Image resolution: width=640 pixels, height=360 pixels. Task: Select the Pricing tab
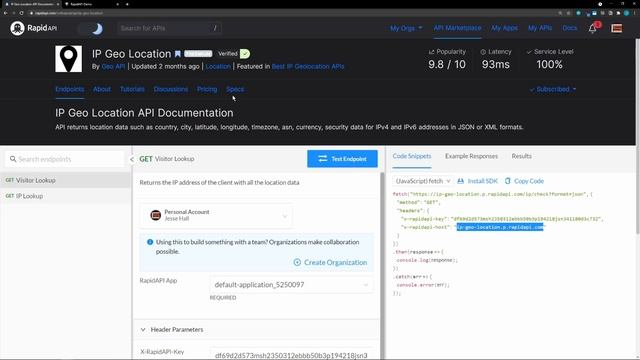(207, 89)
